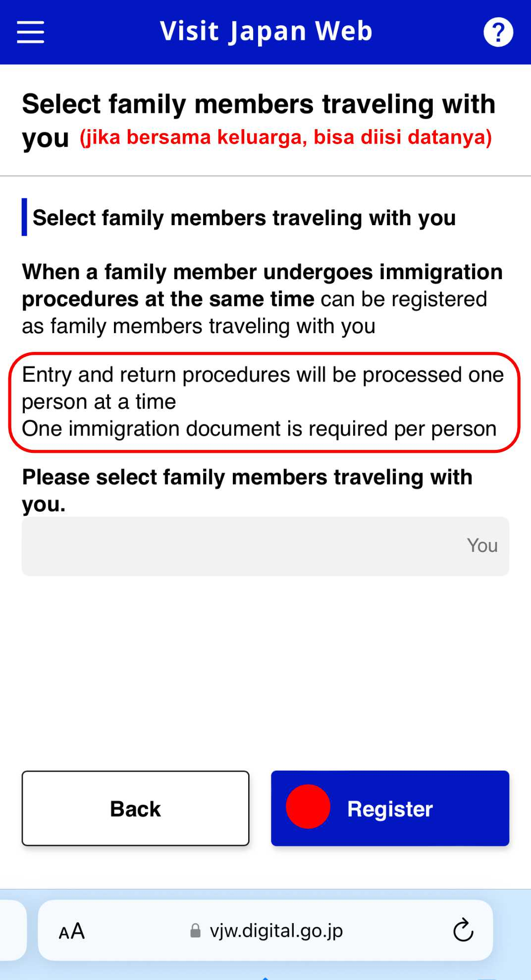Tap the 'One immigration document is required' line
Viewport: 531px width, 980px height.
tap(259, 429)
